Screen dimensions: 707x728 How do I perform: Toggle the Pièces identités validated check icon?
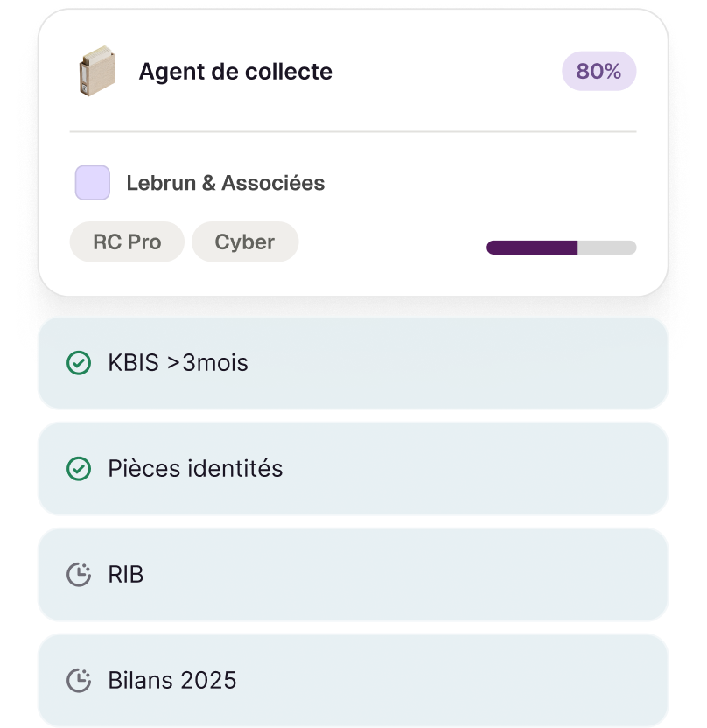[x=79, y=469]
